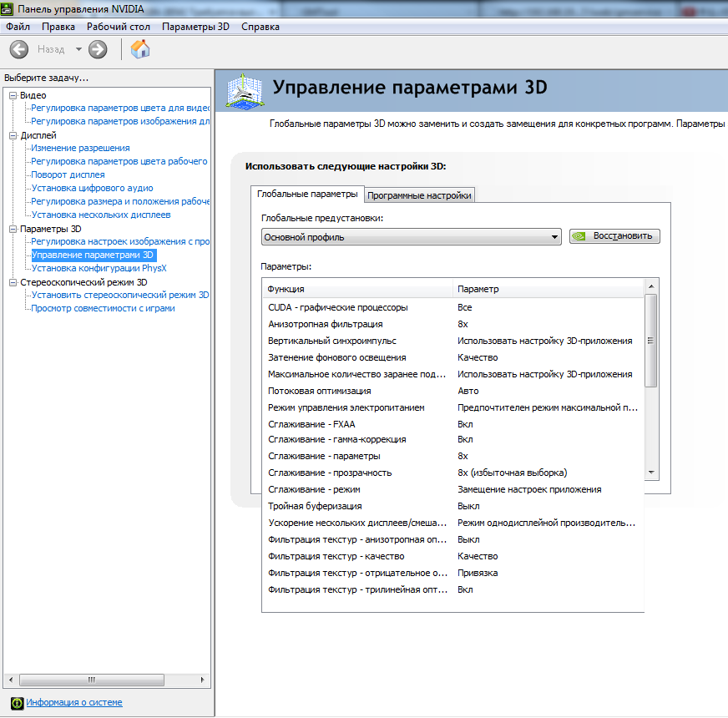This screenshot has width=728, height=718.
Task: Select Сглаживание - параметры row
Action: (x=453, y=456)
